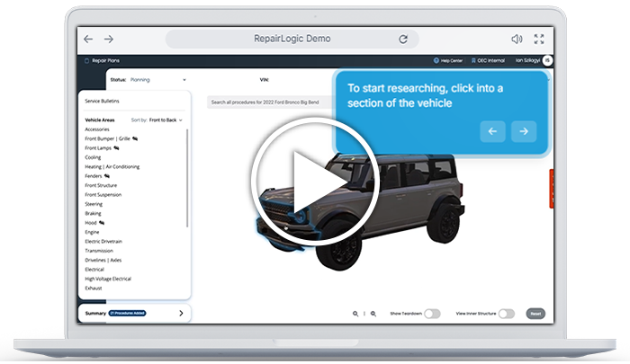Select the Electrical vehicle area
The image size is (630, 364).
[x=94, y=270]
